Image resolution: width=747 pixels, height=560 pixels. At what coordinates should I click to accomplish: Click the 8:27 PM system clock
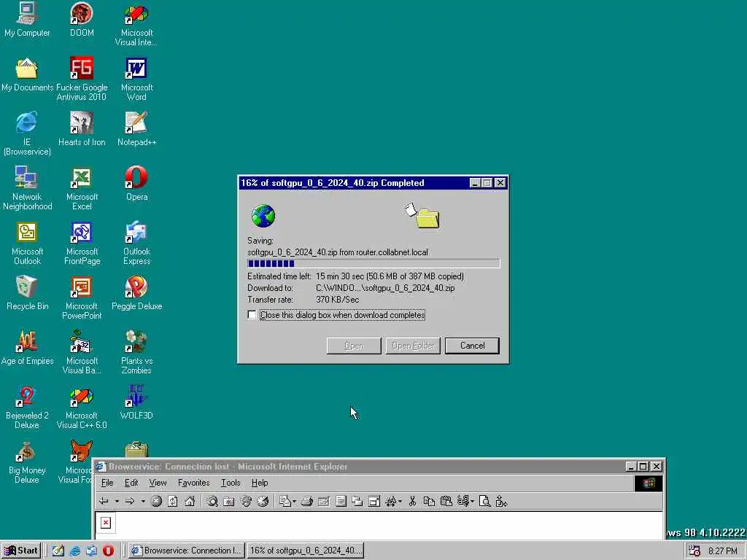[723, 551]
